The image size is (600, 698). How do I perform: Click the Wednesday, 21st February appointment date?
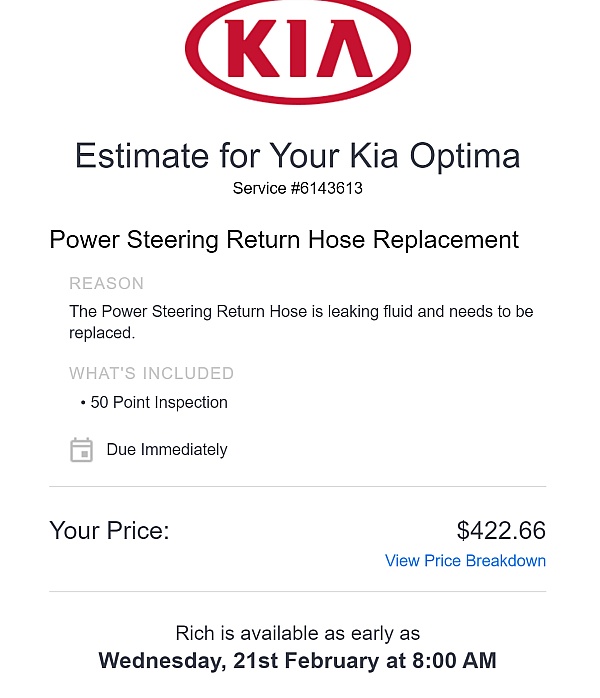coord(239,661)
